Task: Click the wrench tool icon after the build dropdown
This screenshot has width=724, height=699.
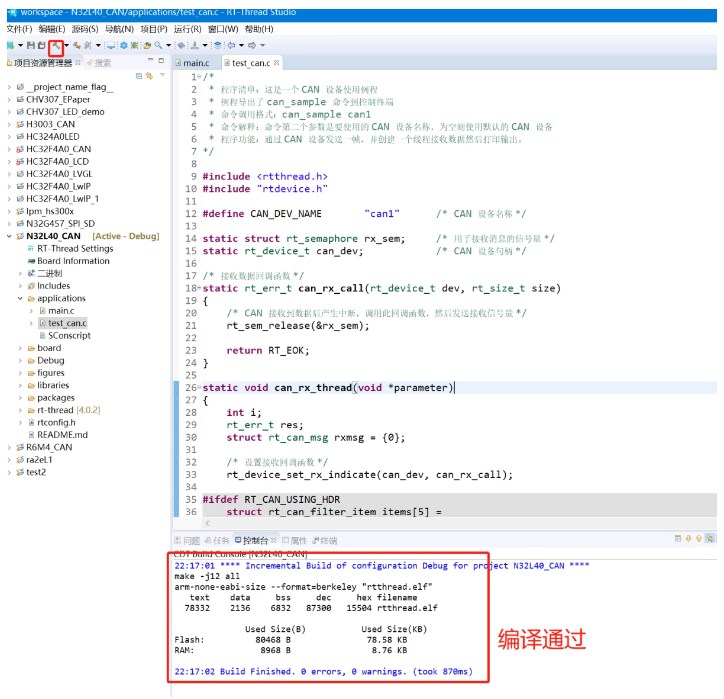Action: coord(77,45)
